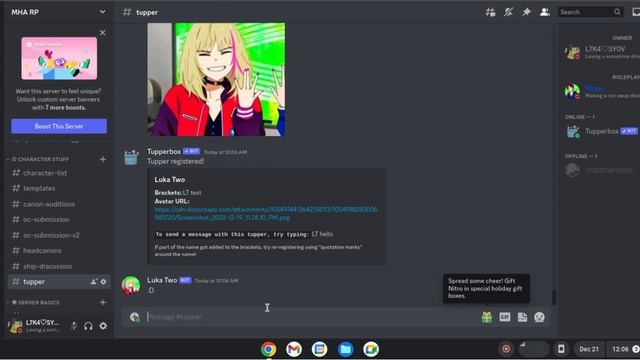This screenshot has height=360, width=640.
Task: Close the server boost banner
Action: tap(102, 33)
